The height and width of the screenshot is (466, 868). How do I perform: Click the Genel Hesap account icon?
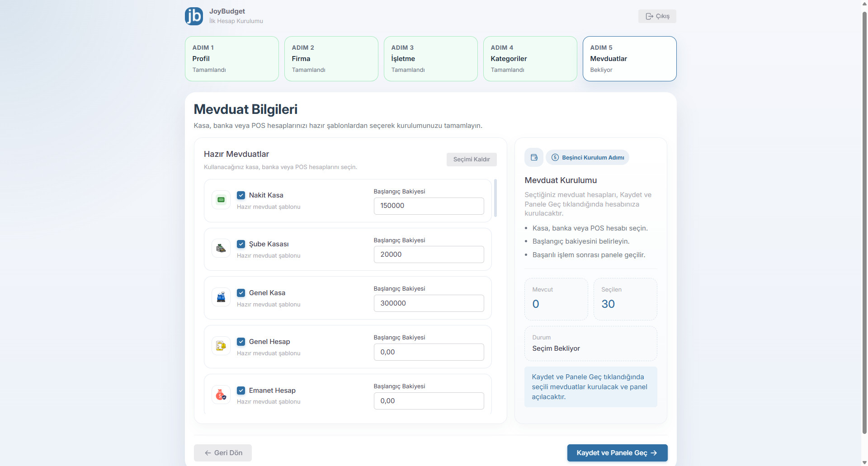(x=221, y=346)
